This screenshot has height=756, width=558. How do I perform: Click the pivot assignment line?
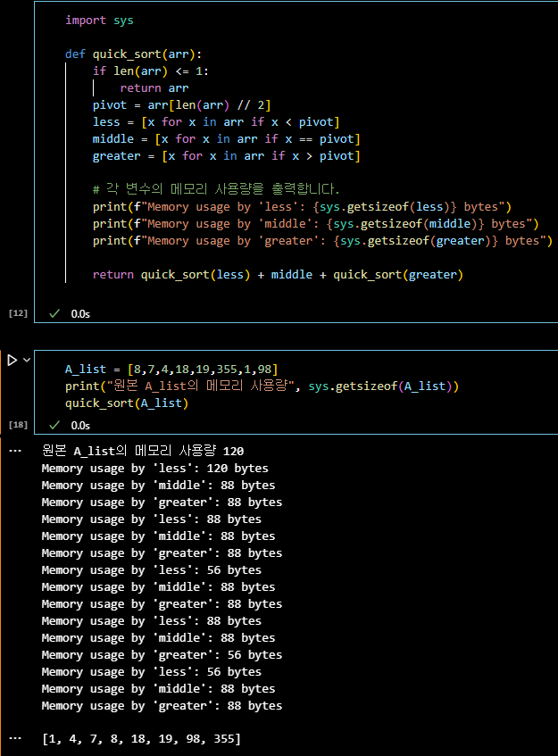pyautogui.click(x=182, y=105)
